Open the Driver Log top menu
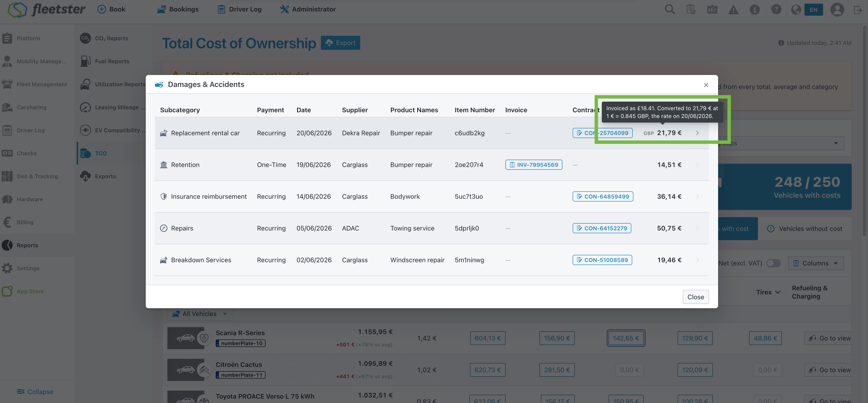The image size is (868, 403). [239, 9]
